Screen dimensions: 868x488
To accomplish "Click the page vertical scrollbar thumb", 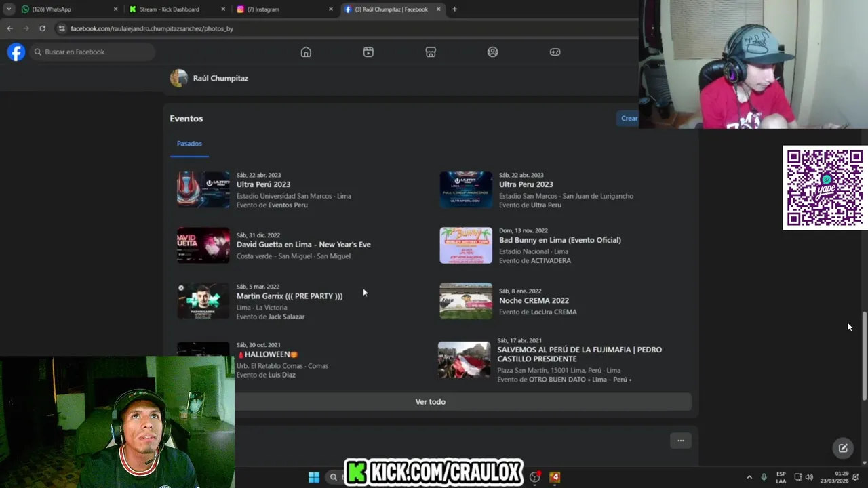I will [864, 356].
